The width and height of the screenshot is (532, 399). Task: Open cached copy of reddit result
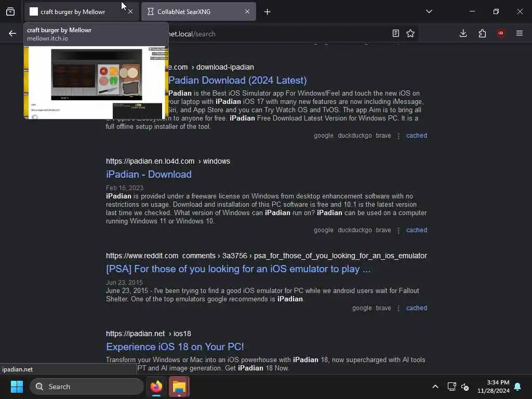(x=417, y=308)
